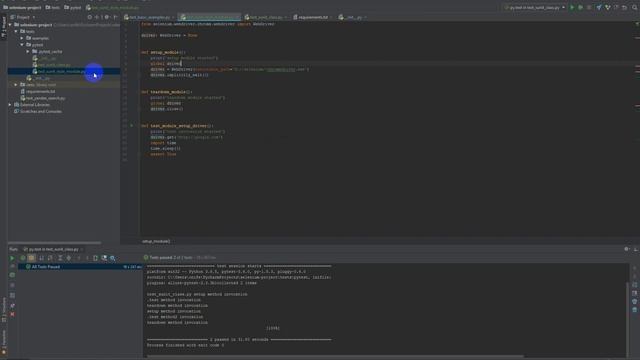Toggle Show Ignored tests in Run toolbar

[x=31, y=258]
